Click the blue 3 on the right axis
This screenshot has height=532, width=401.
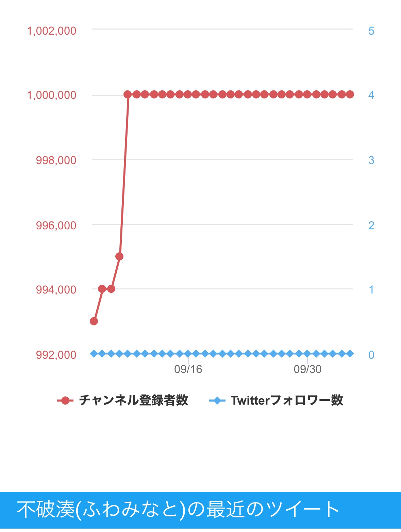tap(371, 160)
